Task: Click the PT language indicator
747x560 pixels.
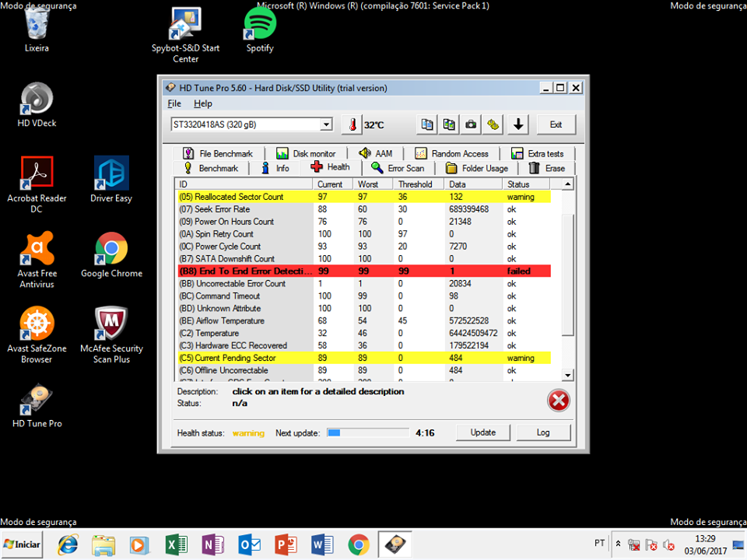Action: (x=599, y=543)
